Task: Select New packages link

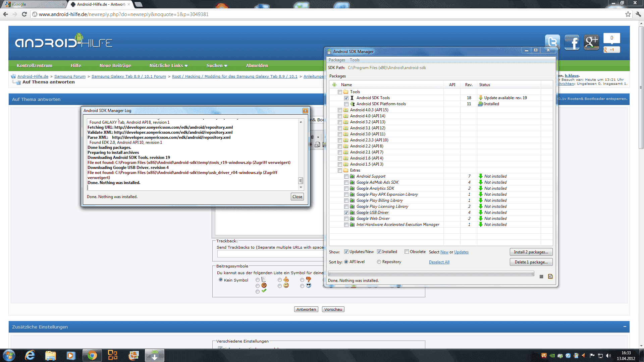Action: pyautogui.click(x=444, y=252)
